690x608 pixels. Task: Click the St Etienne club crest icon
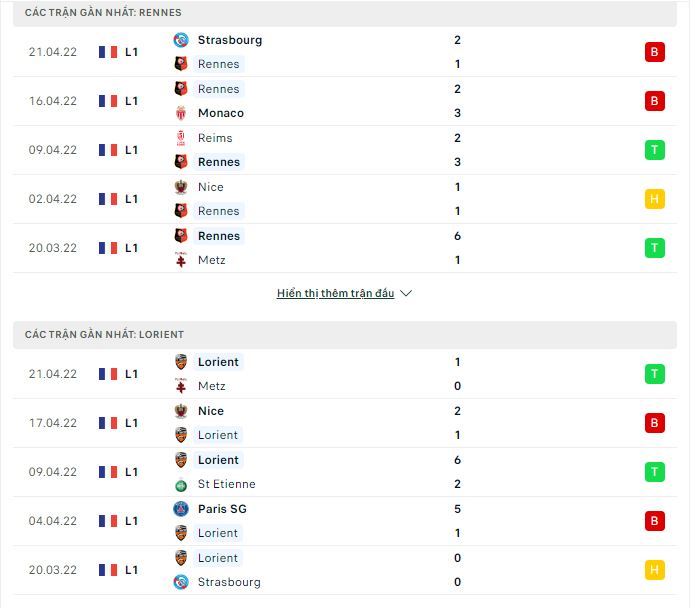(181, 485)
